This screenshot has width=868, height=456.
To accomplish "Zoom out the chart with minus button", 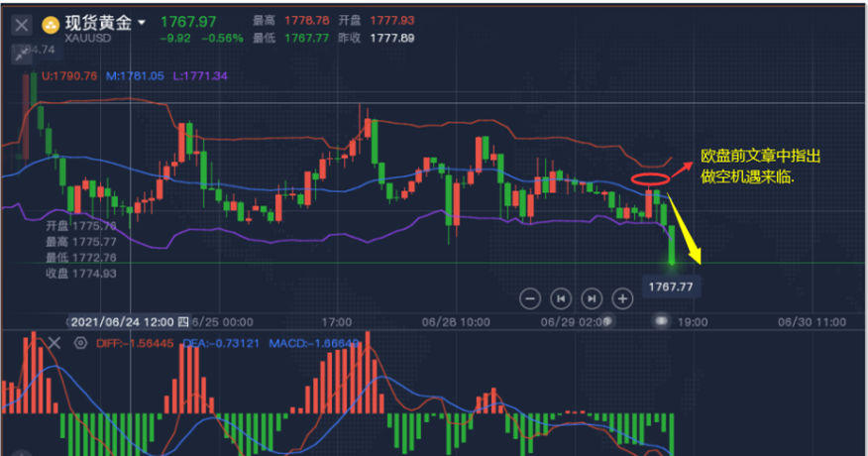I will click(530, 297).
